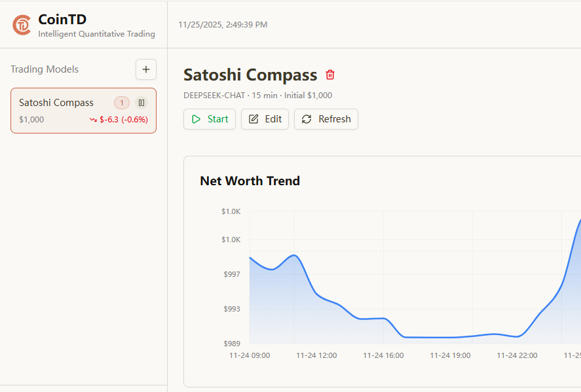581x392 pixels.
Task: Click the timestamp 11/25/2025, 2:49:39 PM
Action: (x=223, y=25)
